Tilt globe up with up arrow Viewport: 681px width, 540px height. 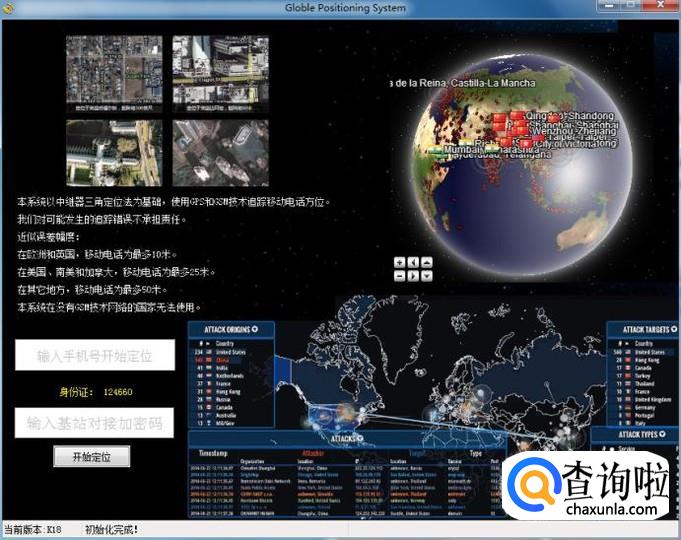(x=427, y=262)
